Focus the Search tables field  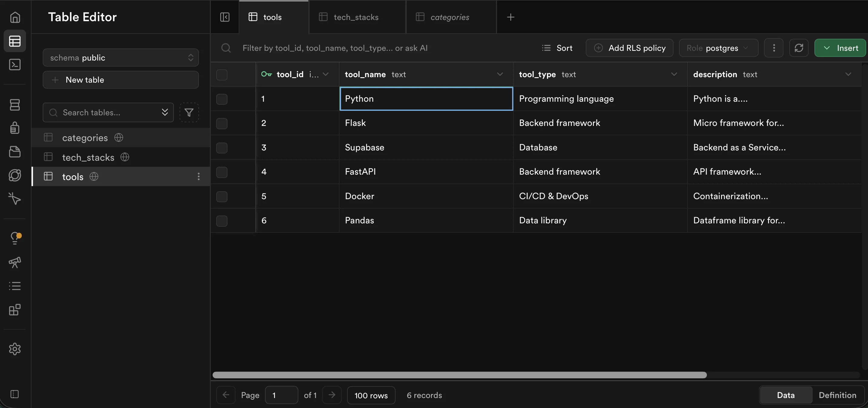(108, 112)
